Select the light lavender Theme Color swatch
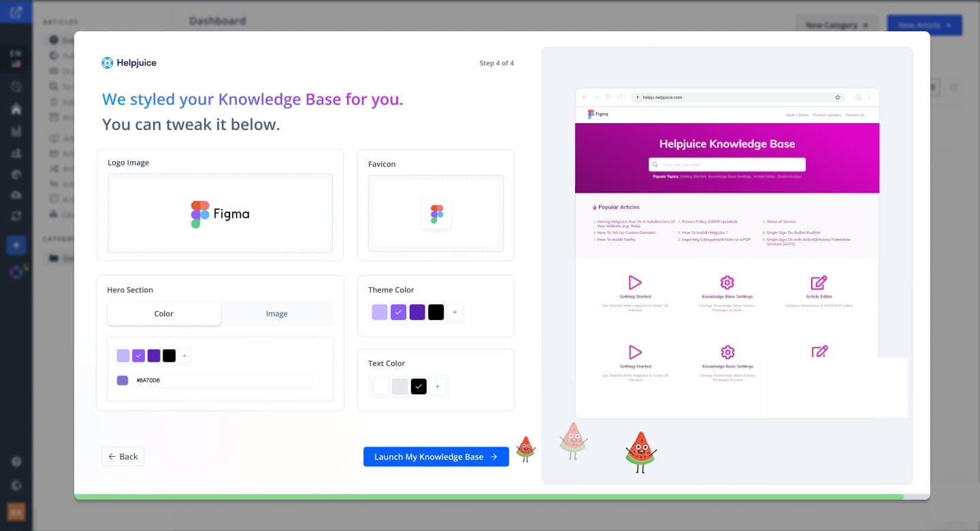The height and width of the screenshot is (531, 980). pos(380,312)
